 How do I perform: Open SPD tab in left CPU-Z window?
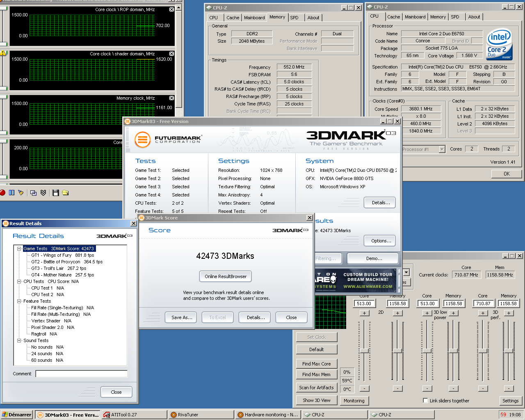point(294,18)
